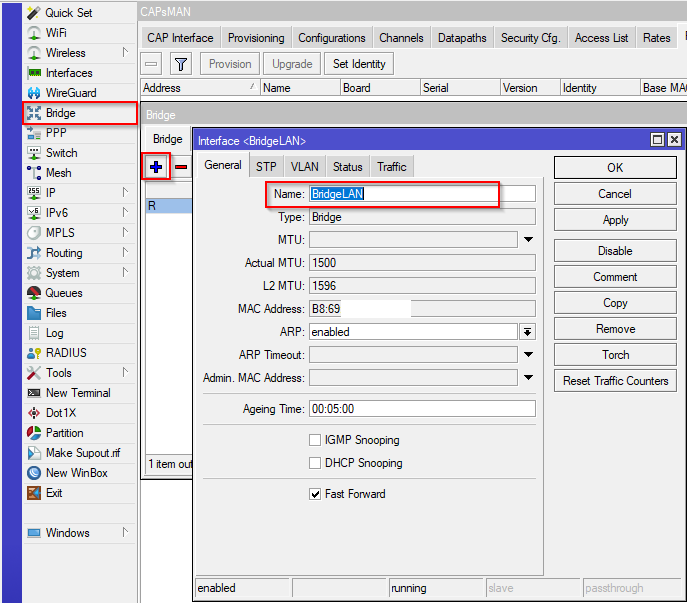Open the CAPsMAN Security Cfg. tab
Image resolution: width=687 pixels, height=603 pixels.
click(x=531, y=38)
